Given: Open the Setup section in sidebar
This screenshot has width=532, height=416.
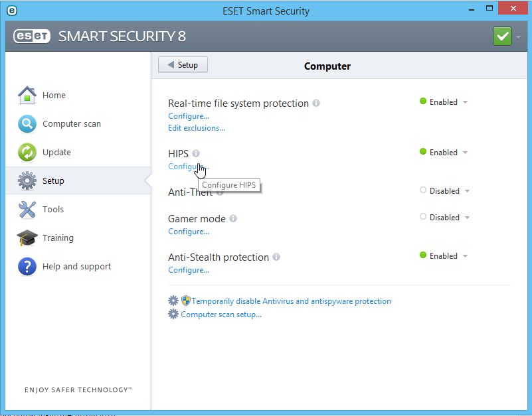Looking at the screenshot, I should tap(53, 180).
